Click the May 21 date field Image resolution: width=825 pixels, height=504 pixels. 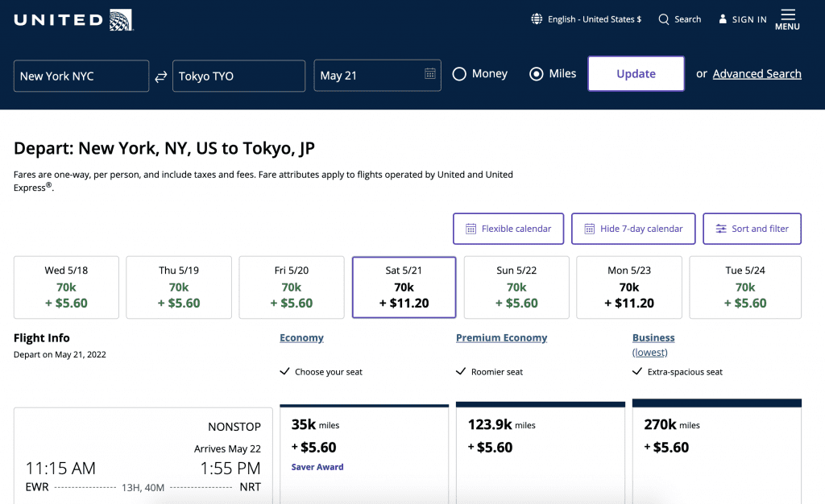[377, 76]
